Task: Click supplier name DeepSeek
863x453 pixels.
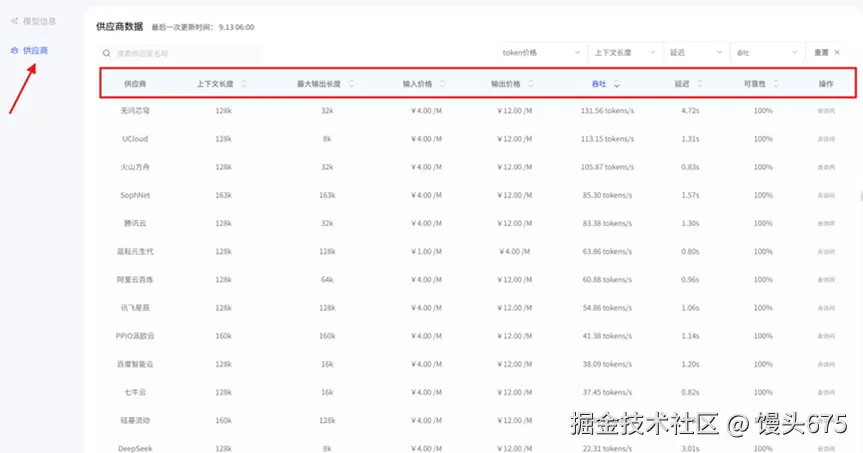Action: coord(135,449)
